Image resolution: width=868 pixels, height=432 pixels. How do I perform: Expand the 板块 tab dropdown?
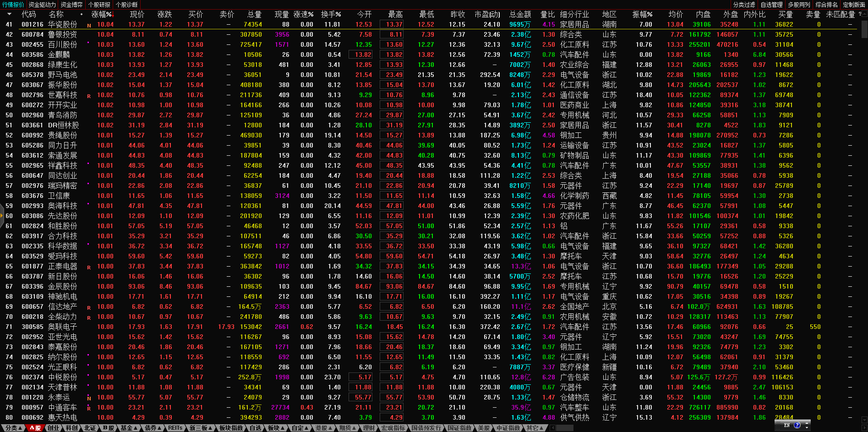[276, 428]
